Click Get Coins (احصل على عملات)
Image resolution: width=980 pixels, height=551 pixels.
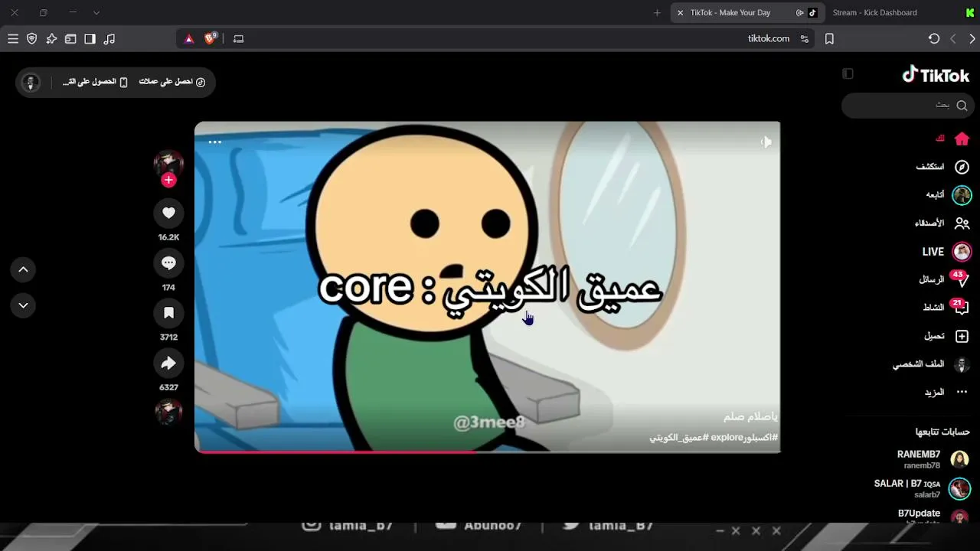pos(172,82)
